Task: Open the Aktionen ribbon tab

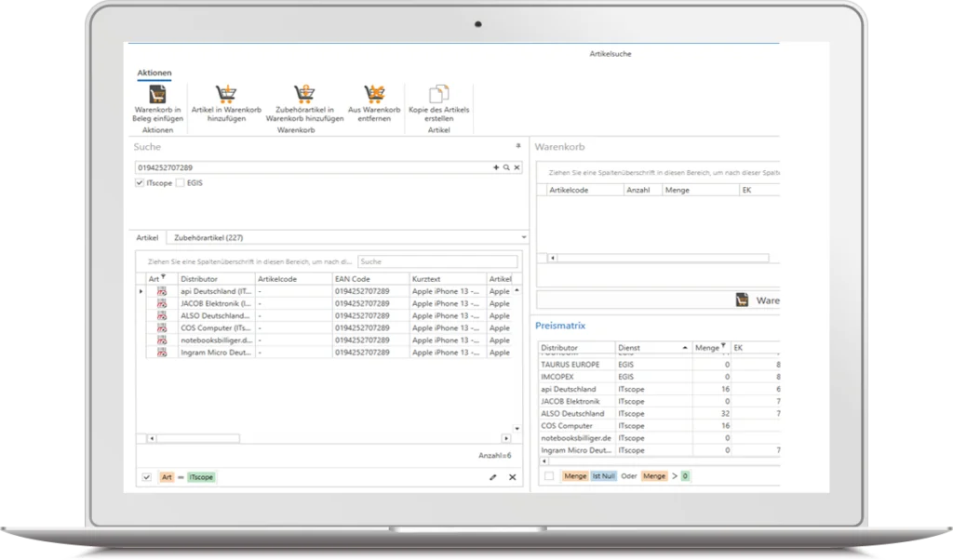Action: [154, 73]
